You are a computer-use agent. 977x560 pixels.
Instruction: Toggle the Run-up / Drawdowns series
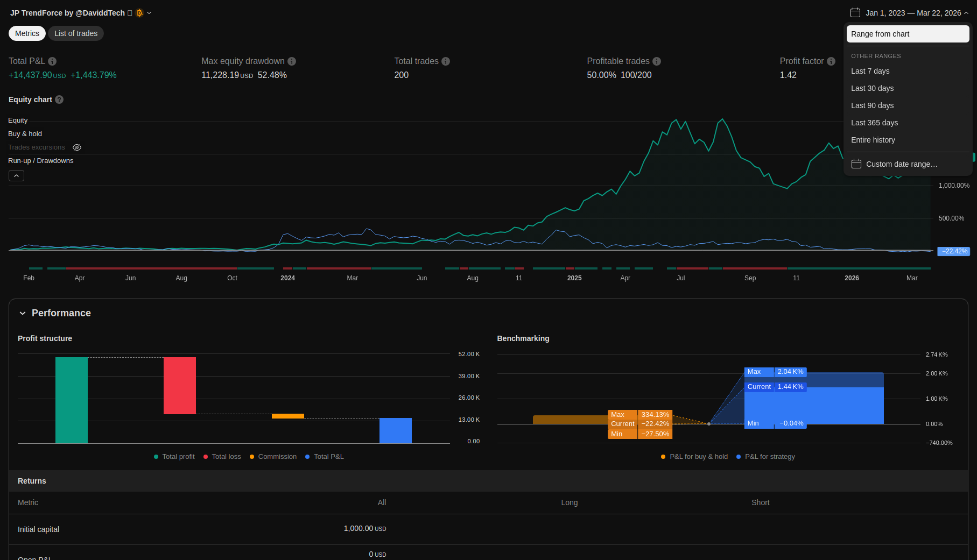pyautogui.click(x=40, y=161)
